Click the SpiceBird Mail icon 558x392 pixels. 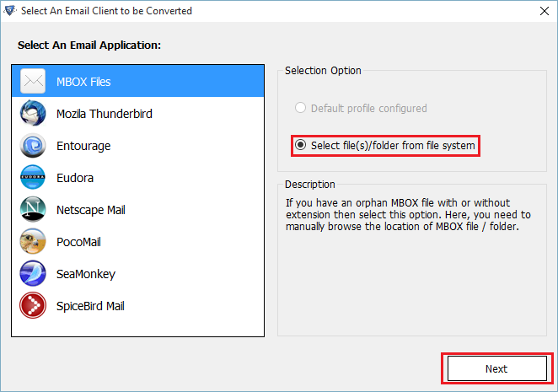click(x=33, y=306)
